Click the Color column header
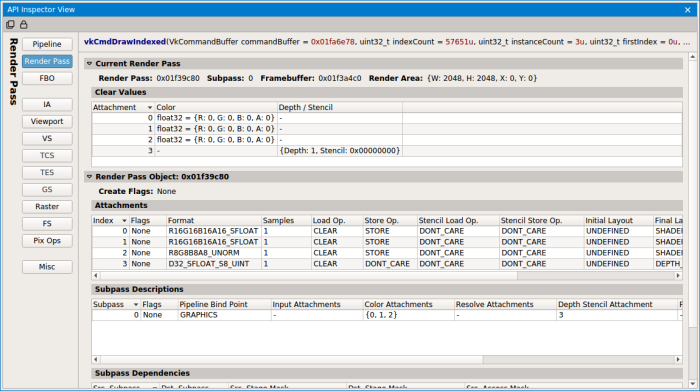The image size is (700, 391). pos(216,107)
